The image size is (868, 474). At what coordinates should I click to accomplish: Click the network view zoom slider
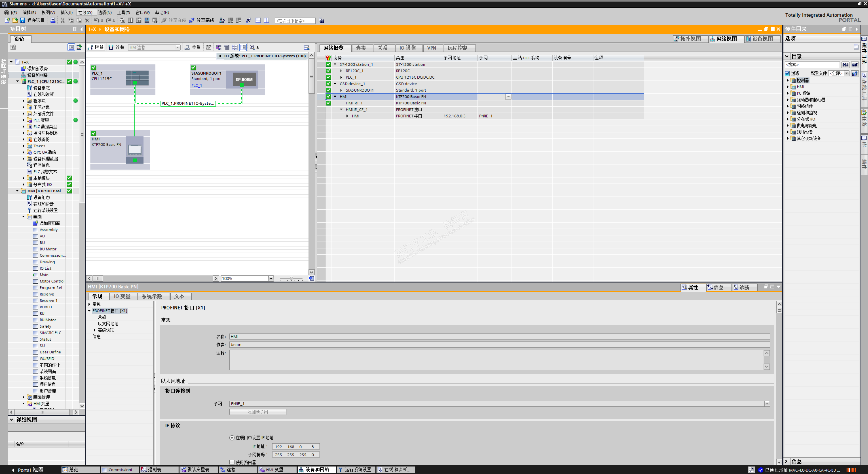point(291,279)
